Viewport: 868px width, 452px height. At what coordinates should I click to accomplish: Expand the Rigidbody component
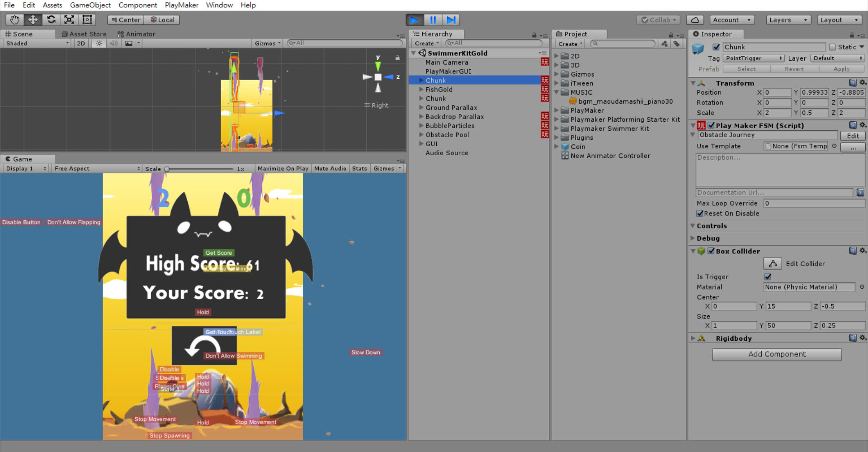(x=693, y=338)
